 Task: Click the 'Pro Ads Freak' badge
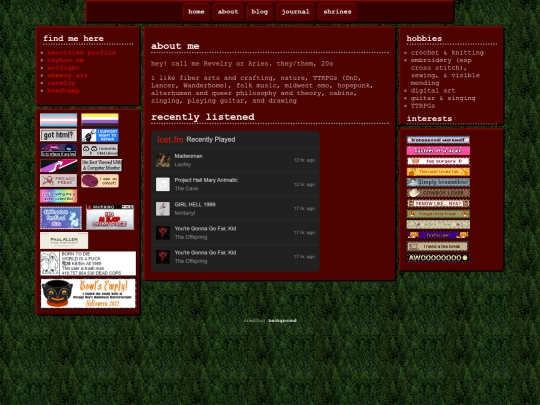point(59,180)
